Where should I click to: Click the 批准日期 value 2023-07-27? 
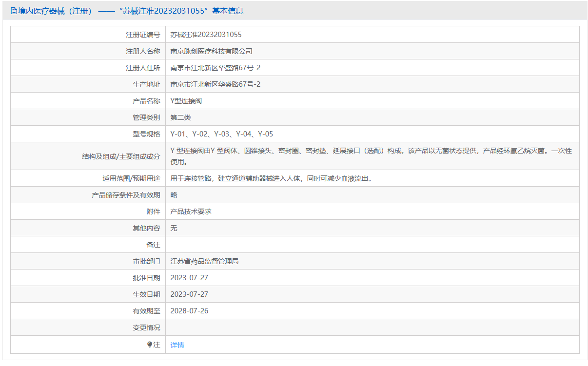coord(189,278)
